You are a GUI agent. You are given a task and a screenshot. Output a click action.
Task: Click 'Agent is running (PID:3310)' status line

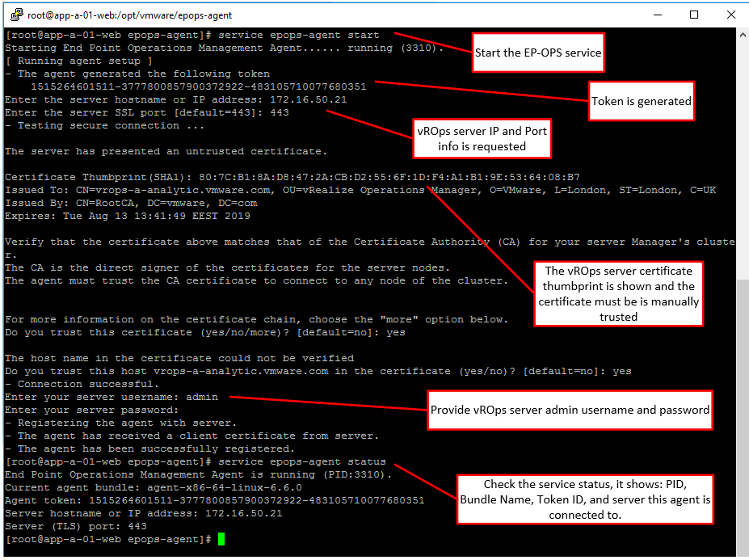tap(198, 474)
